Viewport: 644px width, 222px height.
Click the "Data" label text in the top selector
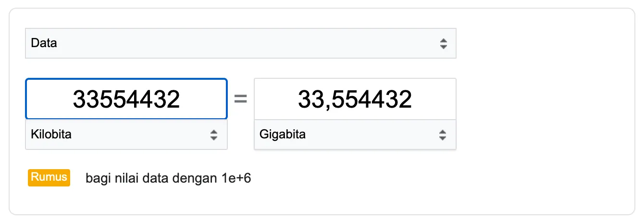[44, 43]
